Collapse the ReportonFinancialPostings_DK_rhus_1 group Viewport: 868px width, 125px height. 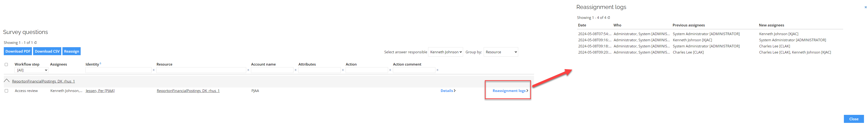(x=6, y=81)
